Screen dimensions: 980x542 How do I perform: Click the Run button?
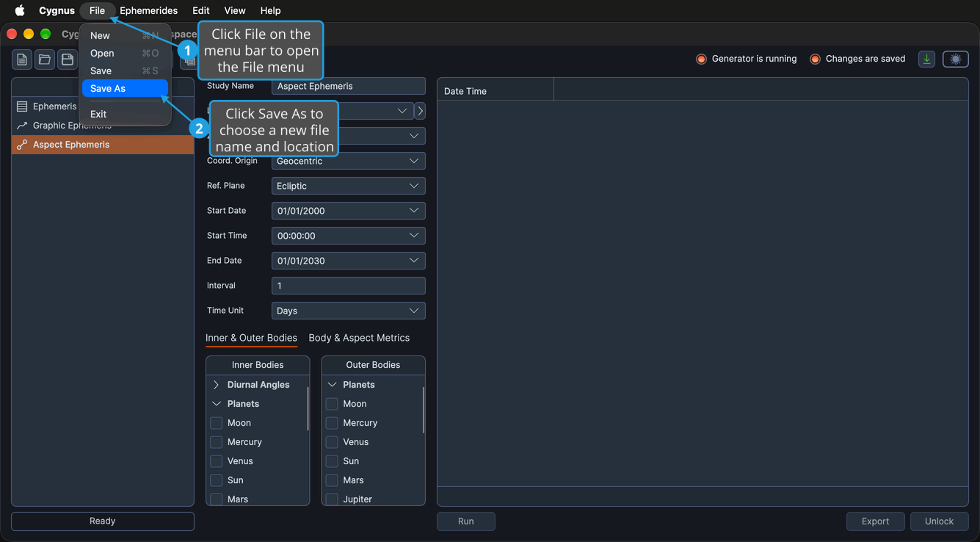pyautogui.click(x=466, y=521)
